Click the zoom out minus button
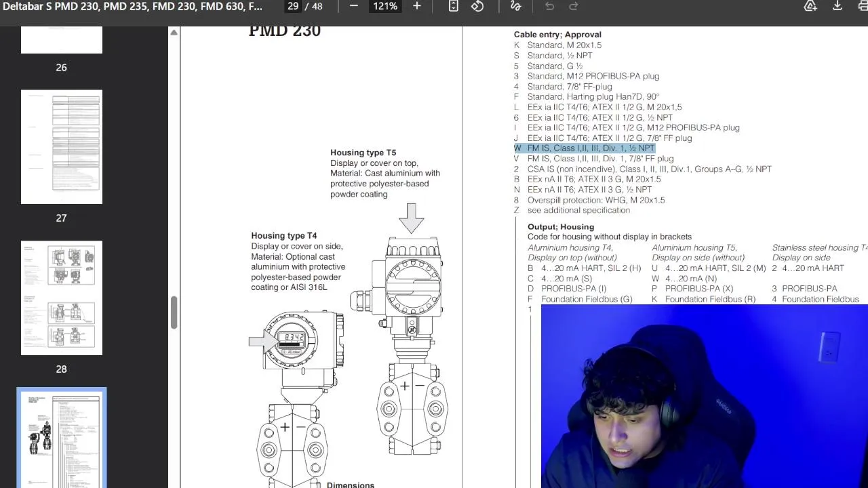Screen dimensions: 868x488 click(x=353, y=6)
